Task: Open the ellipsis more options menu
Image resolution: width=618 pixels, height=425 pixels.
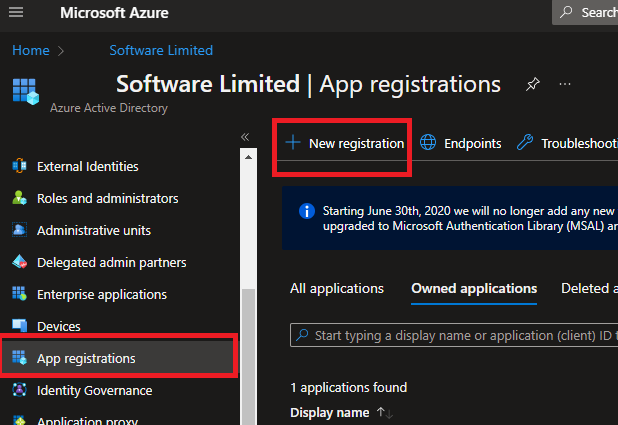Action: (x=566, y=84)
